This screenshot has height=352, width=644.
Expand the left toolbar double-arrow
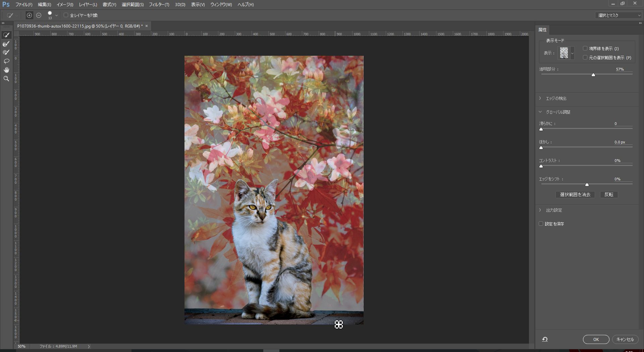pos(3,23)
